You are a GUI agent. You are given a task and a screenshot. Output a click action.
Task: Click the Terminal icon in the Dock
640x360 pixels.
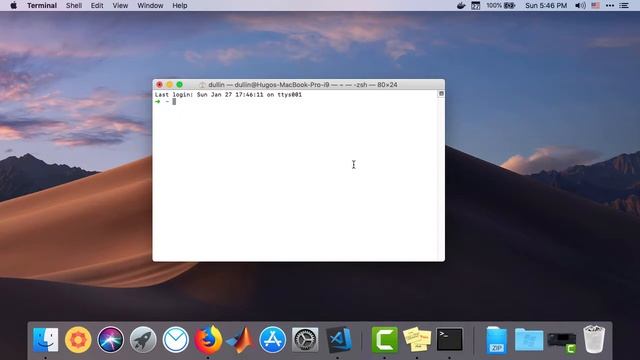click(449, 340)
